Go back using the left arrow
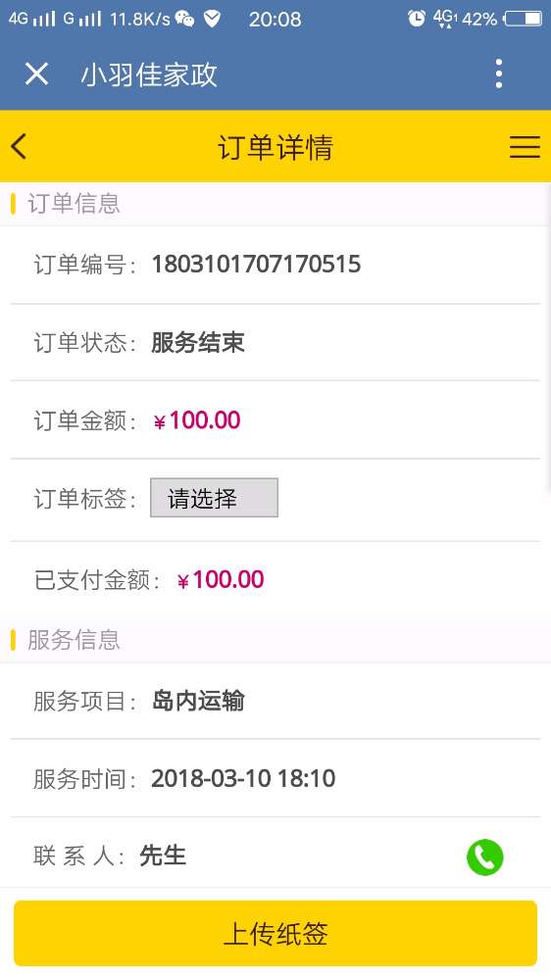 (19, 146)
